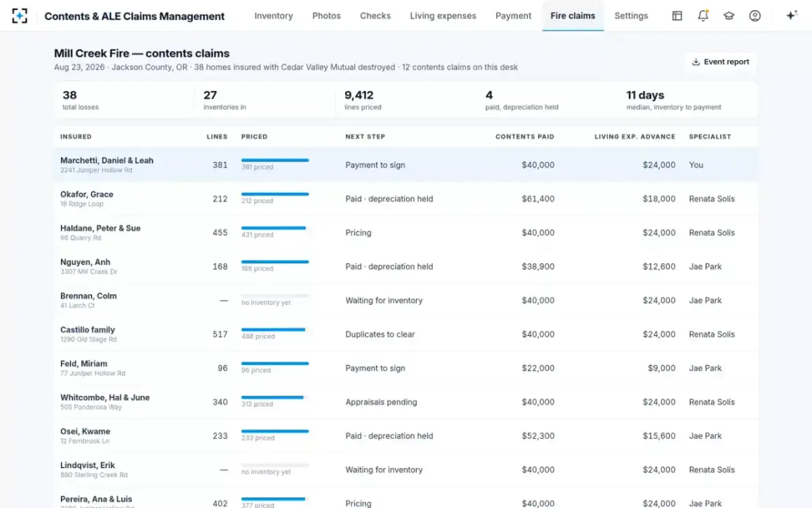Click the Haldane 431 priced progress bar
This screenshot has width=812, height=508.
[x=275, y=228]
